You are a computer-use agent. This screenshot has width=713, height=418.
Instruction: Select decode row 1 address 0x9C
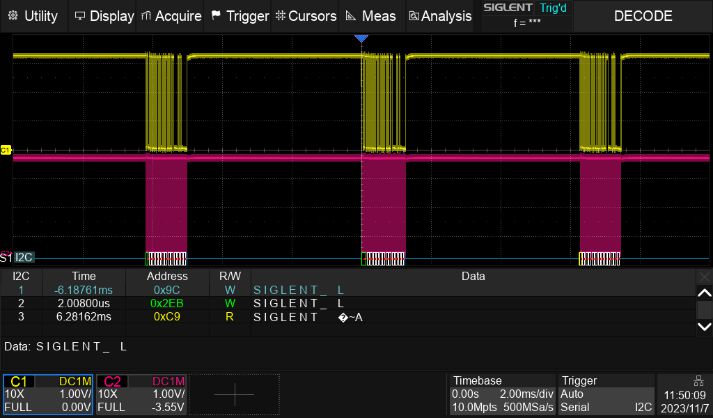pos(166,290)
